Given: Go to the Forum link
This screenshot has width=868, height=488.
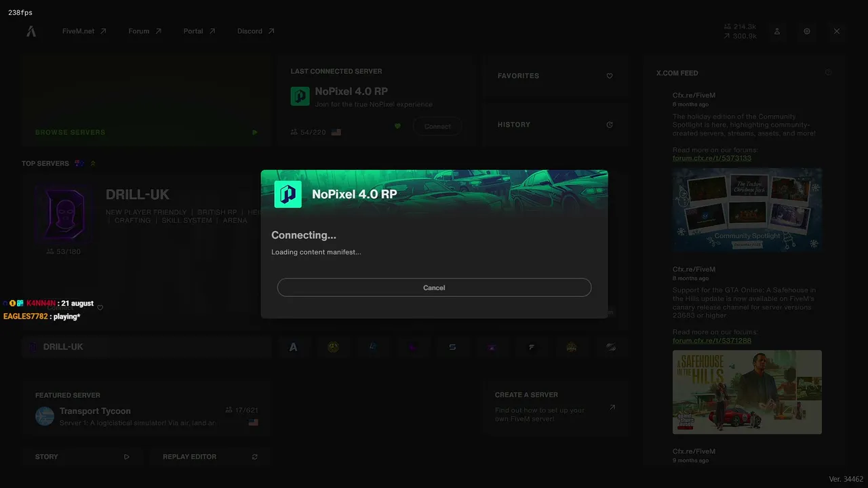Looking at the screenshot, I should 145,31.
